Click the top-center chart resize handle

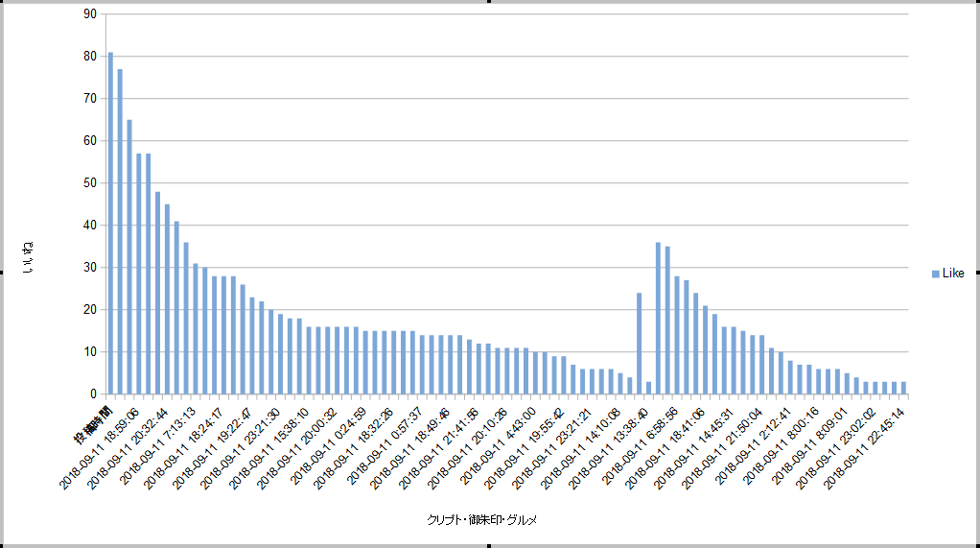pos(490,2)
